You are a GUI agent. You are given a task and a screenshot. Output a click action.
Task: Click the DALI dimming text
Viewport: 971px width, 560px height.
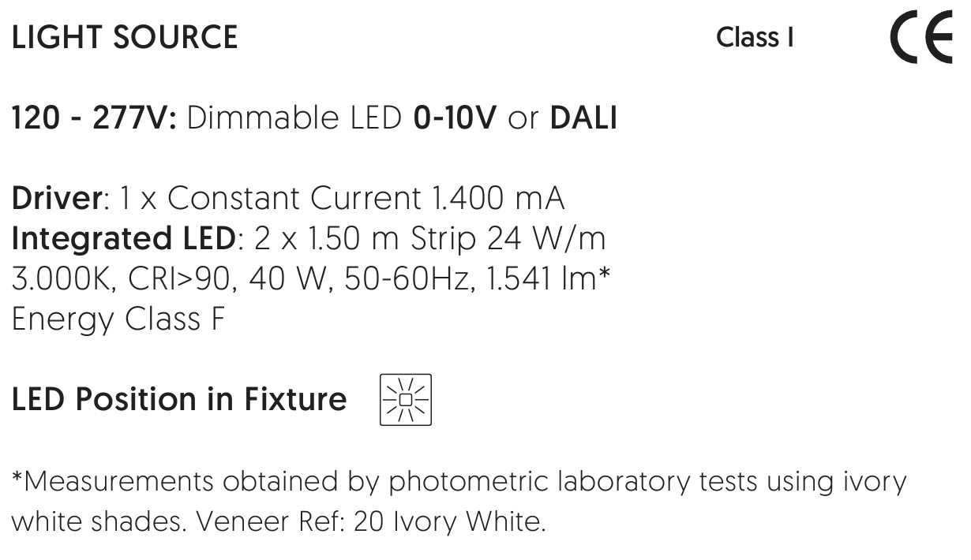[x=583, y=118]
